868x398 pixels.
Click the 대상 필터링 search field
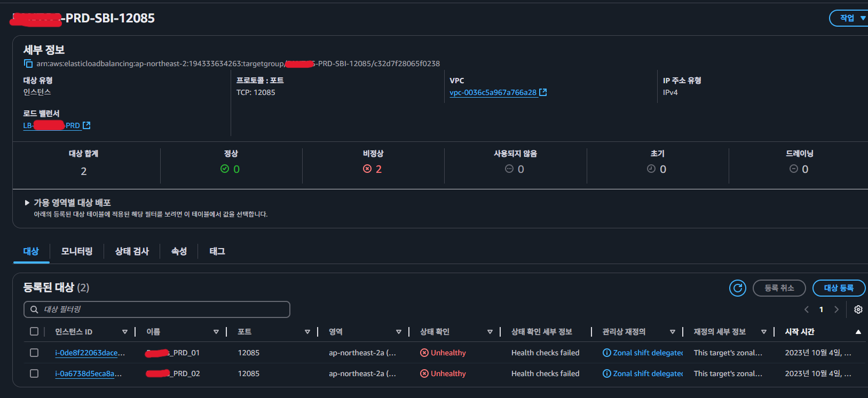tap(157, 309)
